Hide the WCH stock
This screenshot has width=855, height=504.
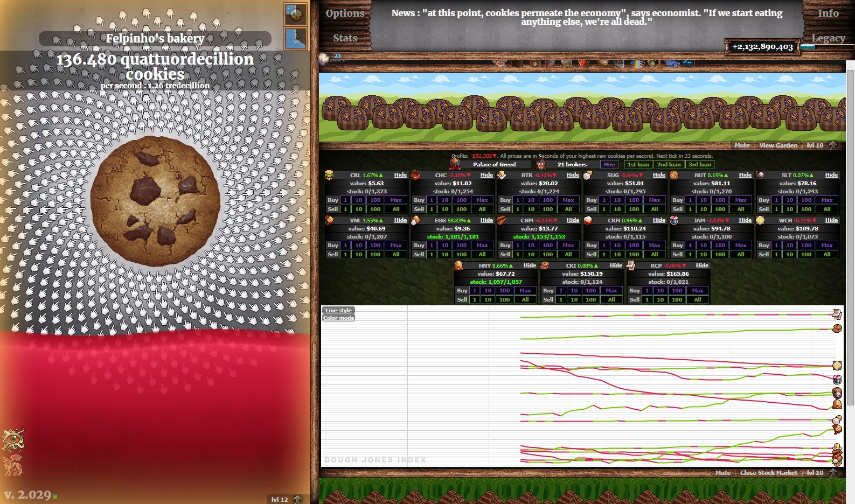click(831, 220)
